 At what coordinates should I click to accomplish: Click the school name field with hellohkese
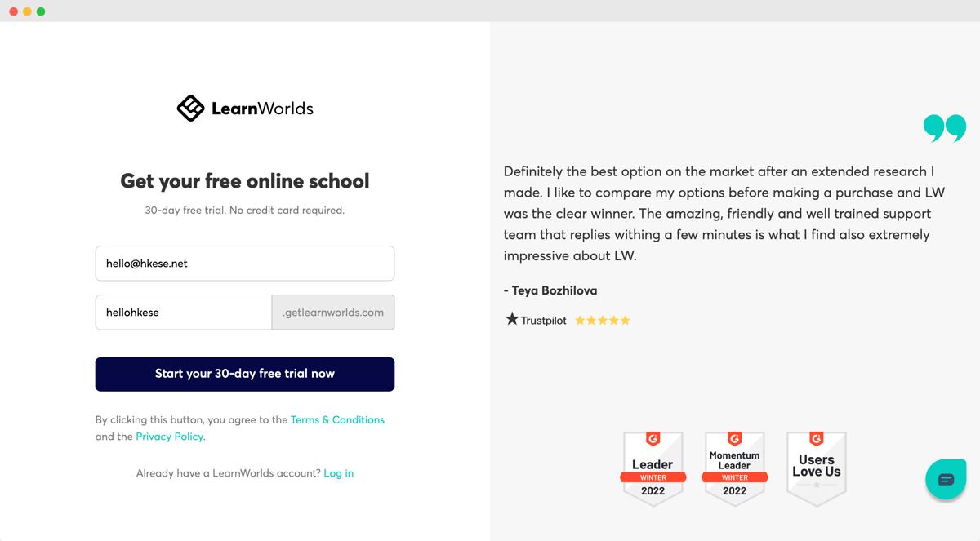pos(184,313)
